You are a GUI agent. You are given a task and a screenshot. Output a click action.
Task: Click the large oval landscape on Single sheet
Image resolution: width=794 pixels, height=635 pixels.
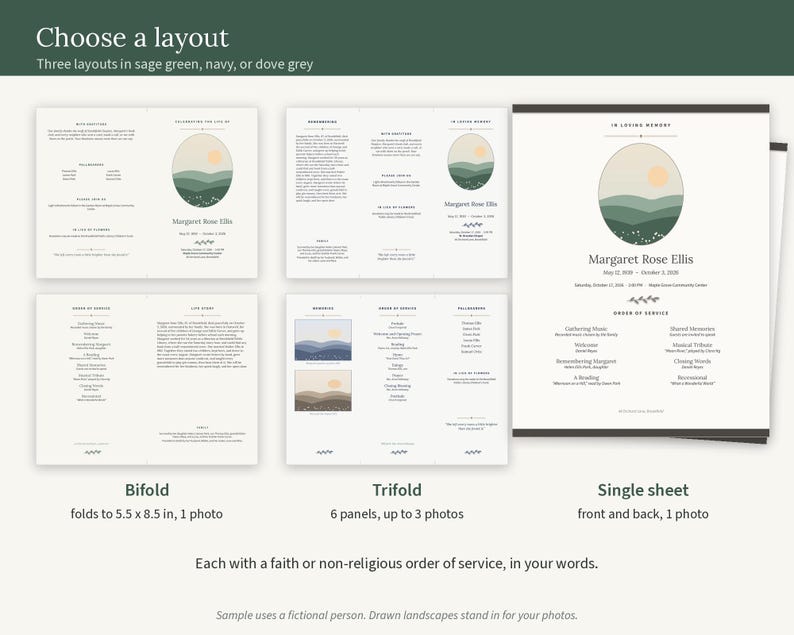[x=641, y=194]
